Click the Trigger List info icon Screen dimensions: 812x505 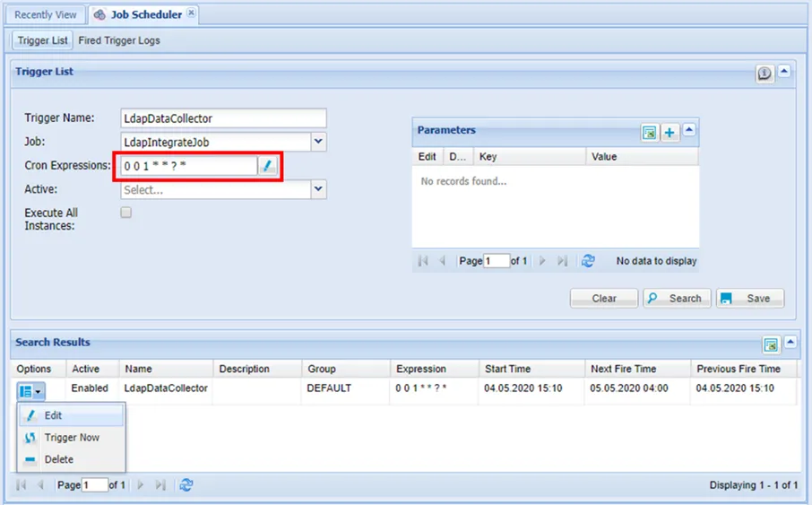tap(764, 74)
